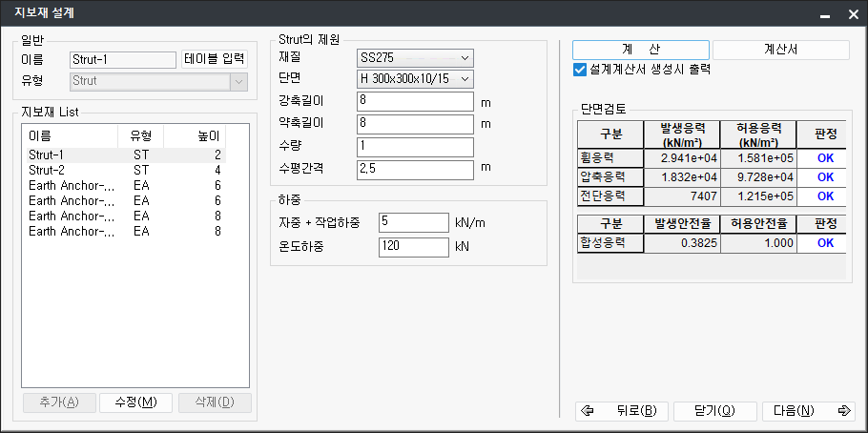Viewport: 868px width, 433px height.
Task: Click the 뒤로(B) back arrow button
Action: (620, 411)
